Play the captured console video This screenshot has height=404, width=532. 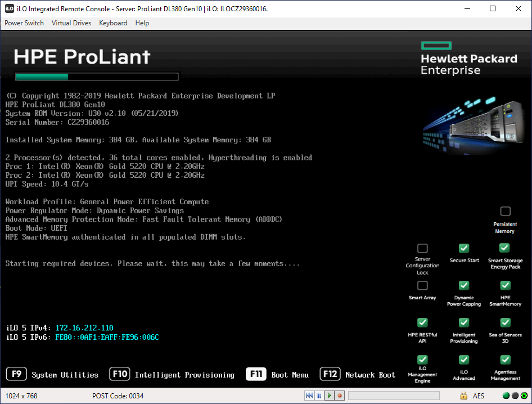(x=329, y=396)
